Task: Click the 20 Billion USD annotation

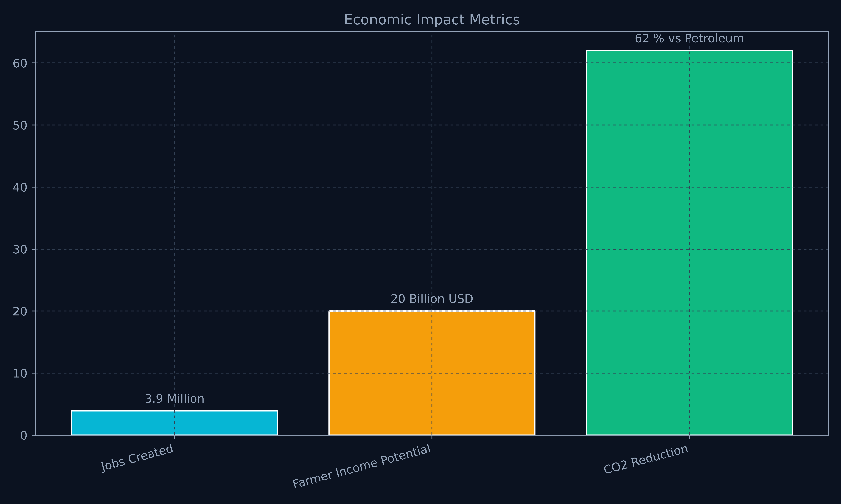Action: 432,299
